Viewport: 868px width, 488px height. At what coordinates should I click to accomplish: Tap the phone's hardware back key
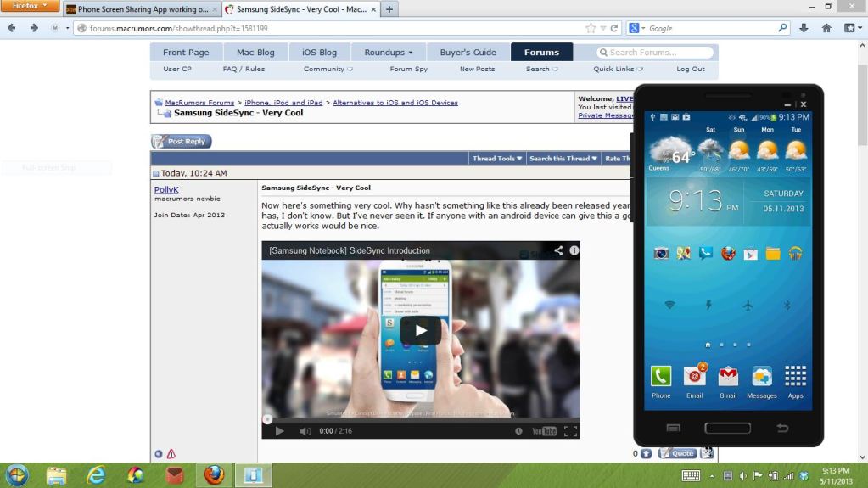click(x=782, y=428)
